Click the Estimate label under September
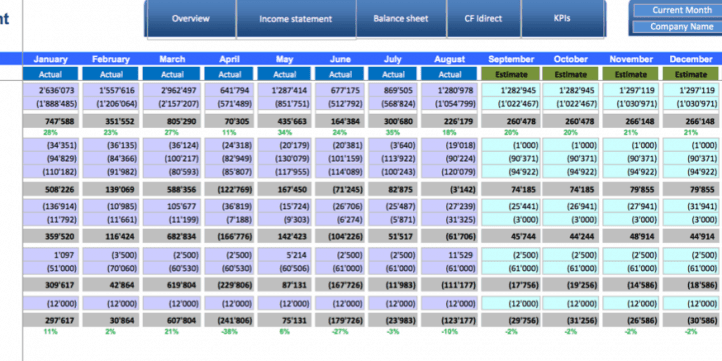 point(511,74)
